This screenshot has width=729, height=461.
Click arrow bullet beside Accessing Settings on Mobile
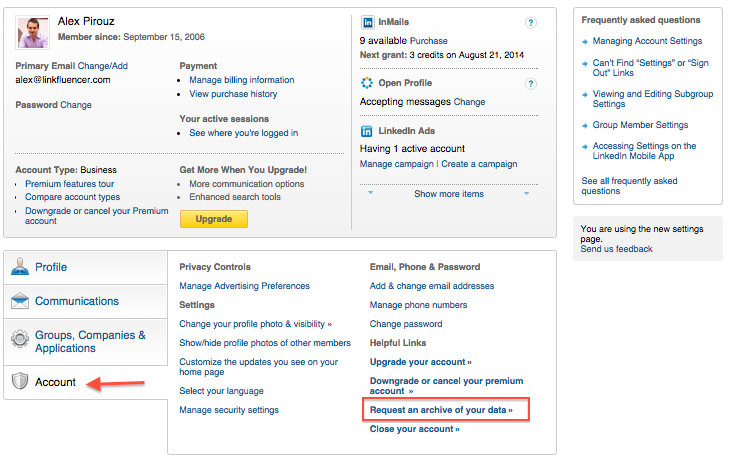[585, 146]
